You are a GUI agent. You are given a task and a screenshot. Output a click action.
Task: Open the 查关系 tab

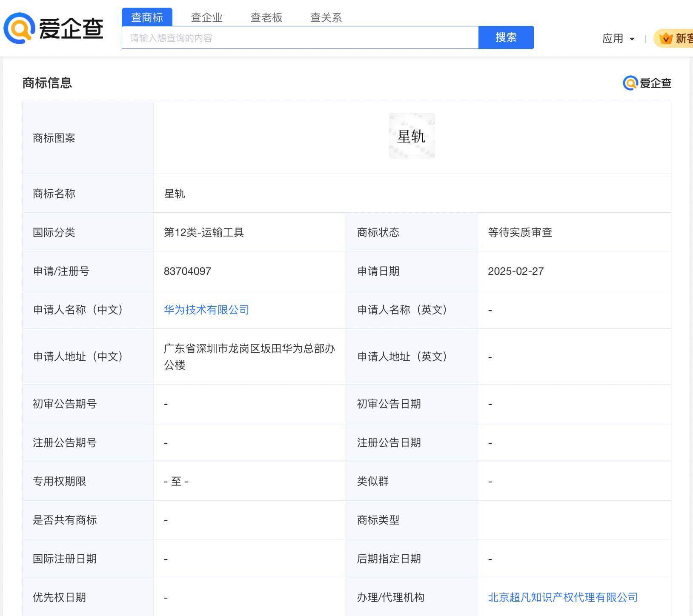click(326, 17)
